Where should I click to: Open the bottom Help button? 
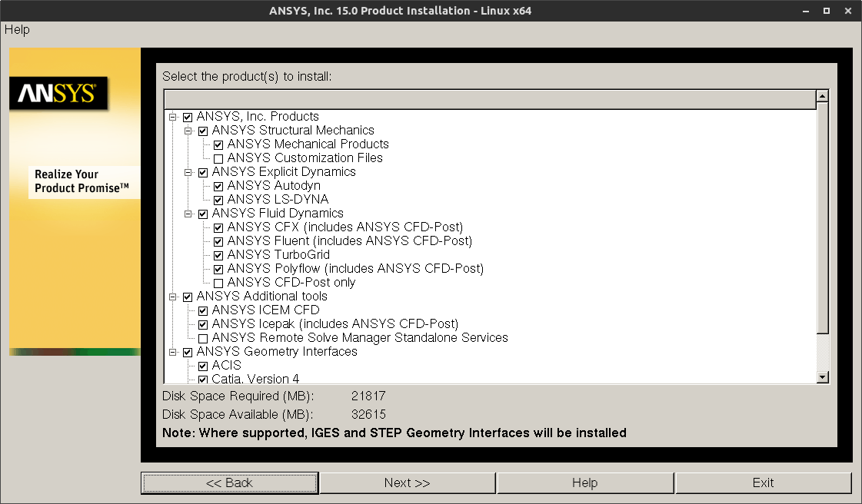[x=585, y=483]
